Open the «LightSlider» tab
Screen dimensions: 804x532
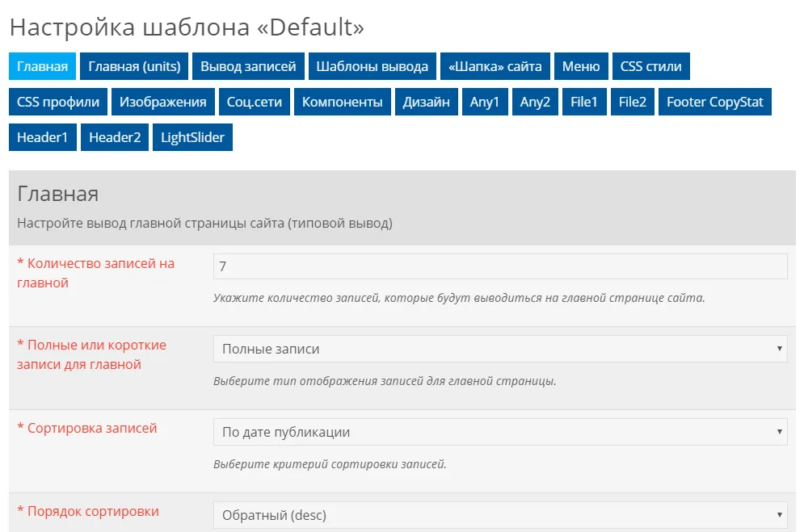192,137
